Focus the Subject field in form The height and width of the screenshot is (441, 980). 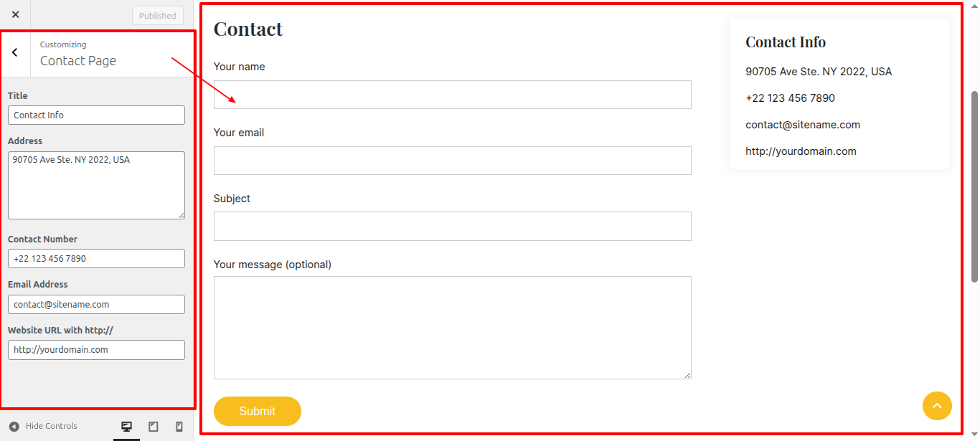tap(453, 226)
